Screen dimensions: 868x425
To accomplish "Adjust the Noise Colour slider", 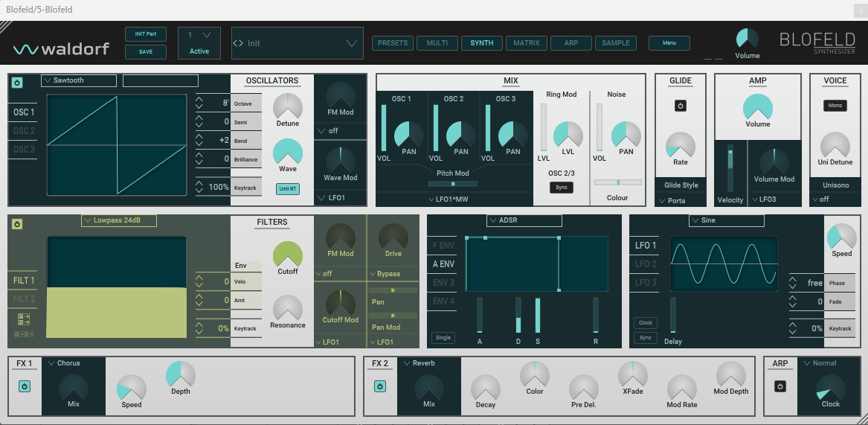I will (x=618, y=182).
